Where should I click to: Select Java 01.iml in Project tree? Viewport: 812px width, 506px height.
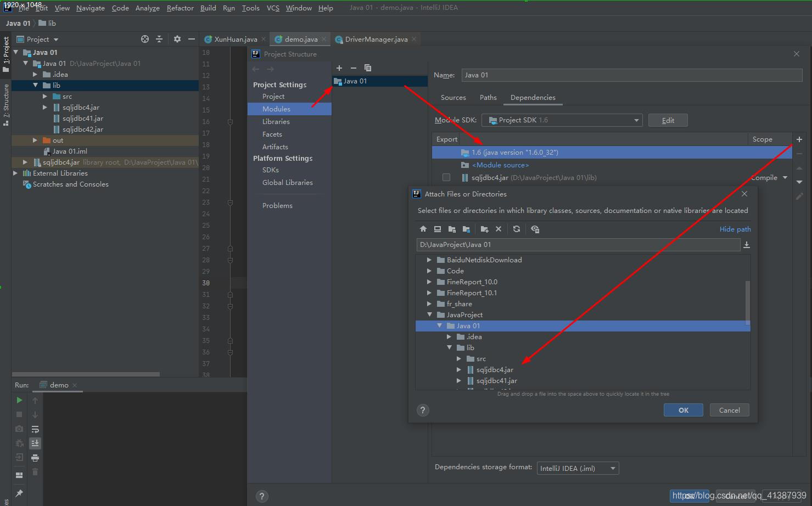pos(70,151)
